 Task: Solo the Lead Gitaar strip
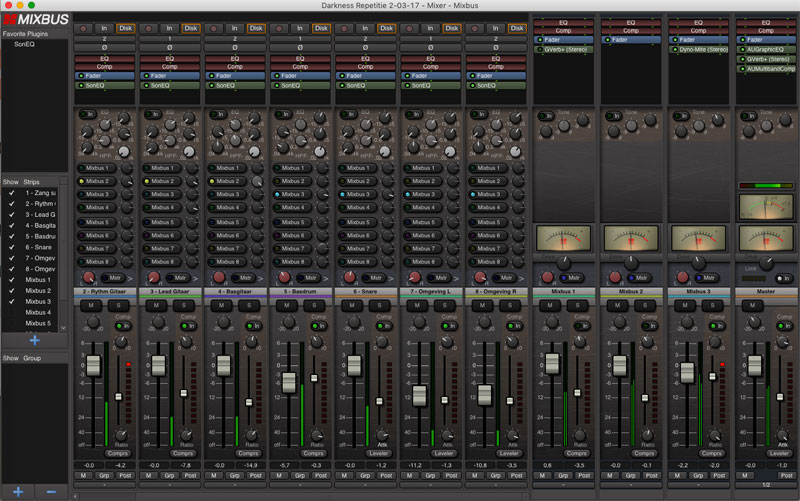click(184, 305)
